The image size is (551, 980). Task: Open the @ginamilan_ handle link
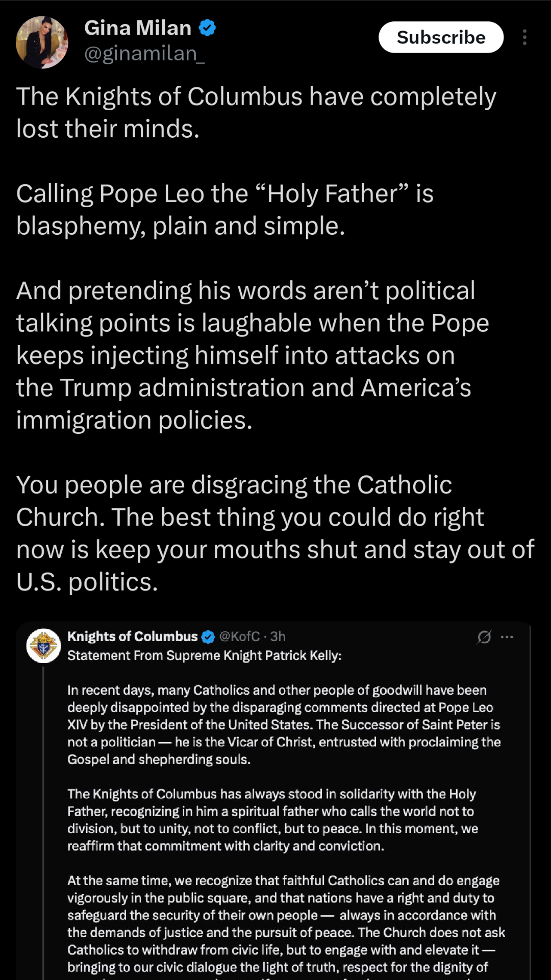pos(144,54)
